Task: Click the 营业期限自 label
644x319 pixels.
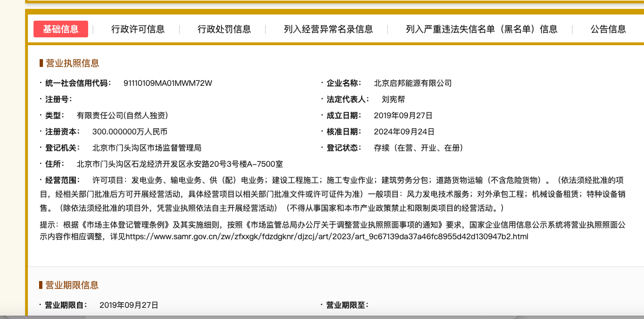Action: (66, 305)
